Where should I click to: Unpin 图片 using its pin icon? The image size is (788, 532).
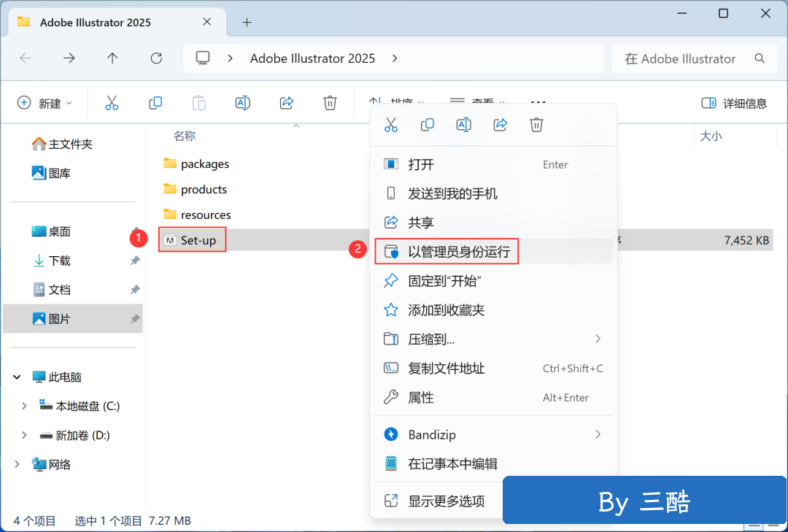135,319
